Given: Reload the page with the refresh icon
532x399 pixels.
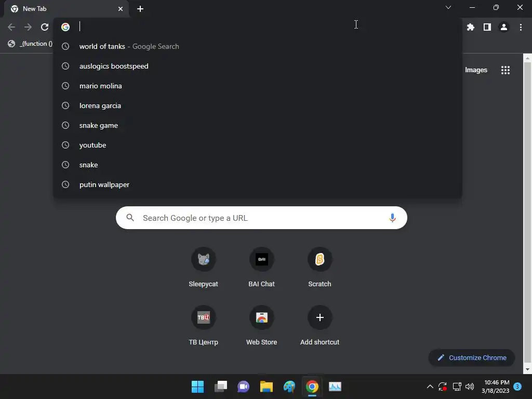Looking at the screenshot, I should (x=45, y=27).
